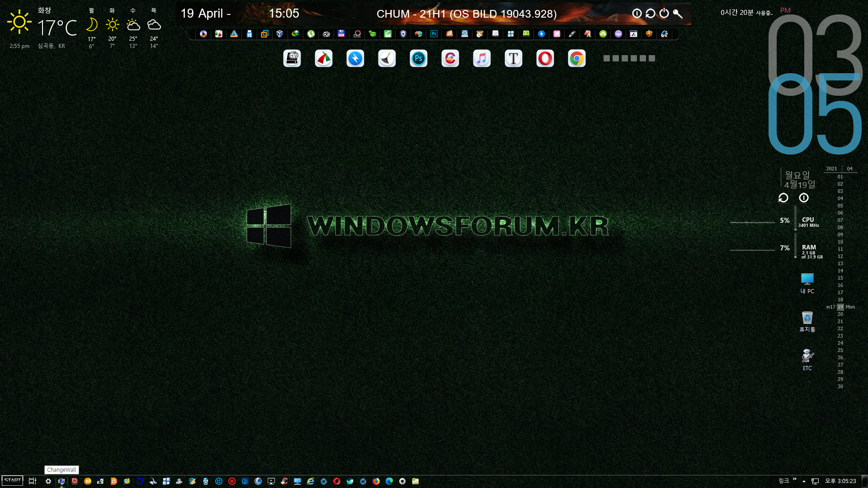The image size is (868, 488).
Task: Open the ETC desktop shortcut
Action: pos(807,360)
